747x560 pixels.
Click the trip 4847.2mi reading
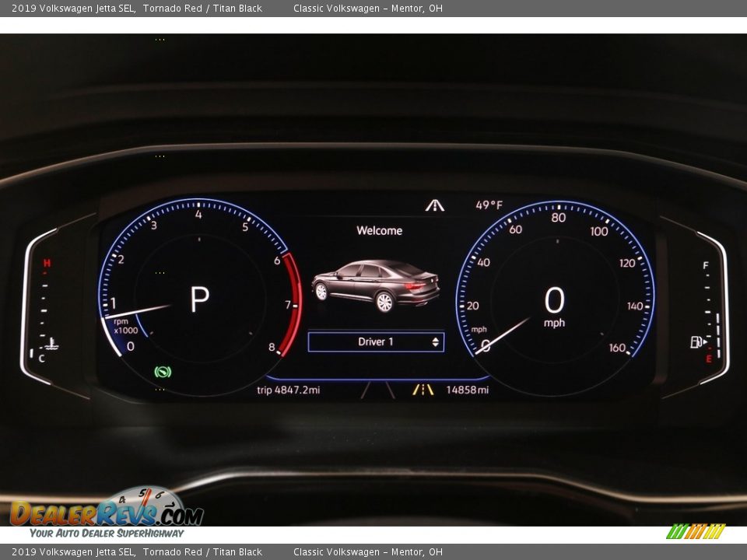click(x=288, y=390)
